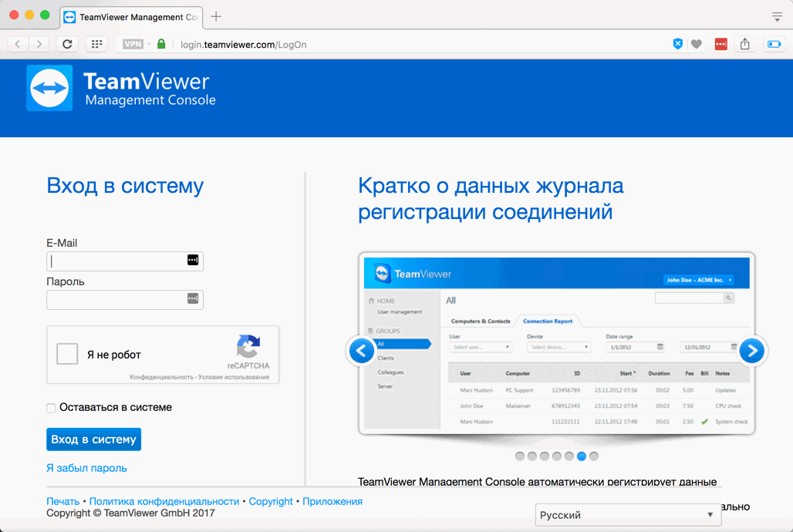The image size is (793, 532).
Task: Enable 'Оставаться в системе' checkbox
Action: tap(51, 408)
